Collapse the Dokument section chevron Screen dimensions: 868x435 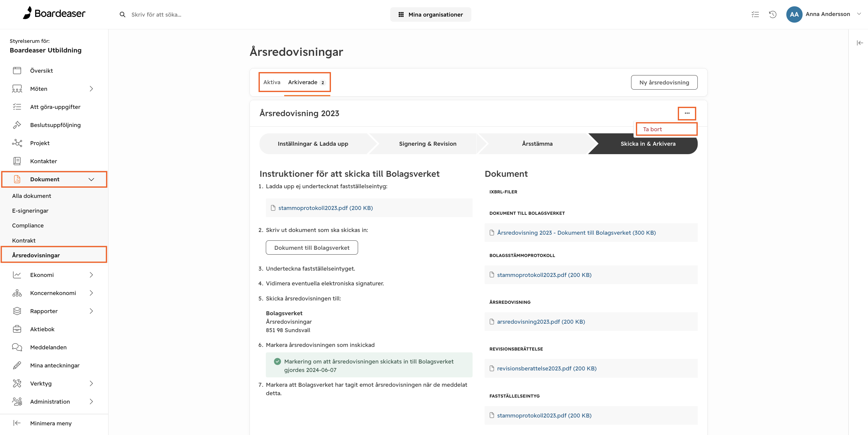[x=91, y=179]
